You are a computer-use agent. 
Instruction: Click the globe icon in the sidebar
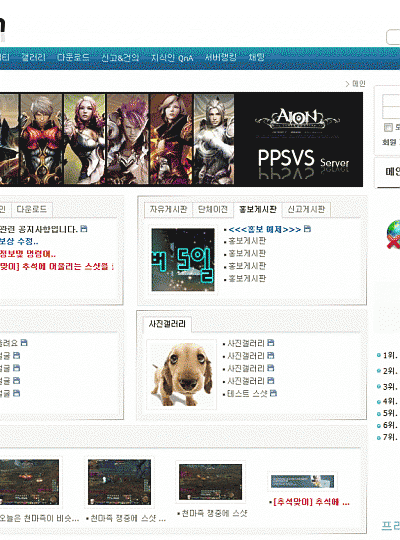tap(393, 234)
